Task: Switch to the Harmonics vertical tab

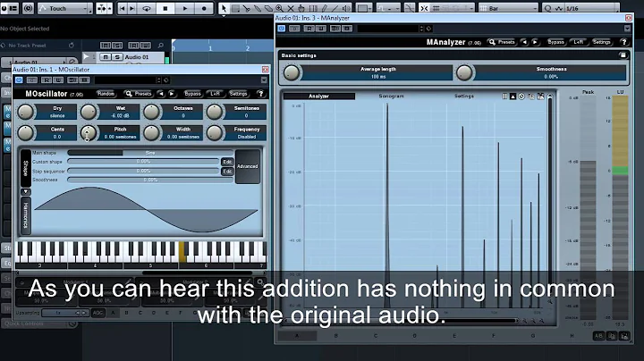Action: tap(25, 215)
